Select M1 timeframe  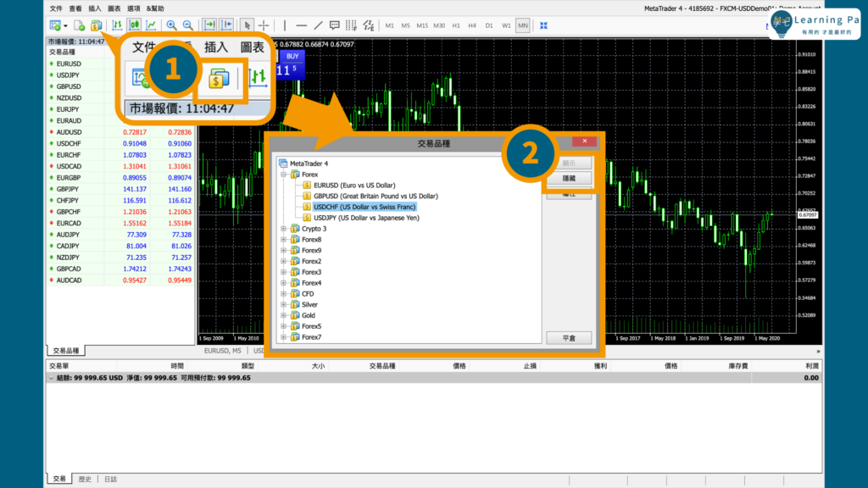[x=390, y=25]
